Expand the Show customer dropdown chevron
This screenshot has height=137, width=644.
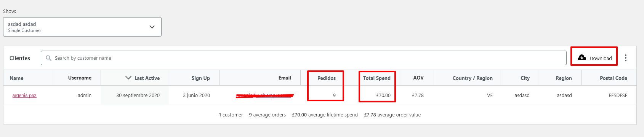[x=152, y=27]
